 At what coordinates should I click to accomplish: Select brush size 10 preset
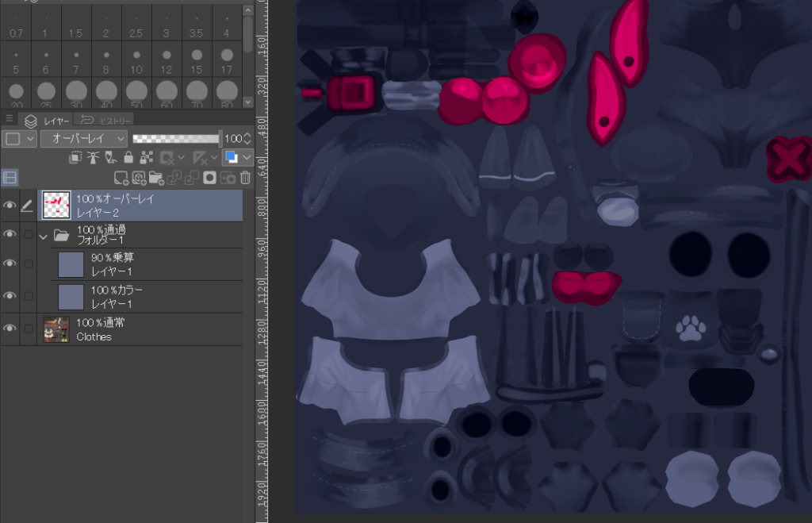coord(136,60)
